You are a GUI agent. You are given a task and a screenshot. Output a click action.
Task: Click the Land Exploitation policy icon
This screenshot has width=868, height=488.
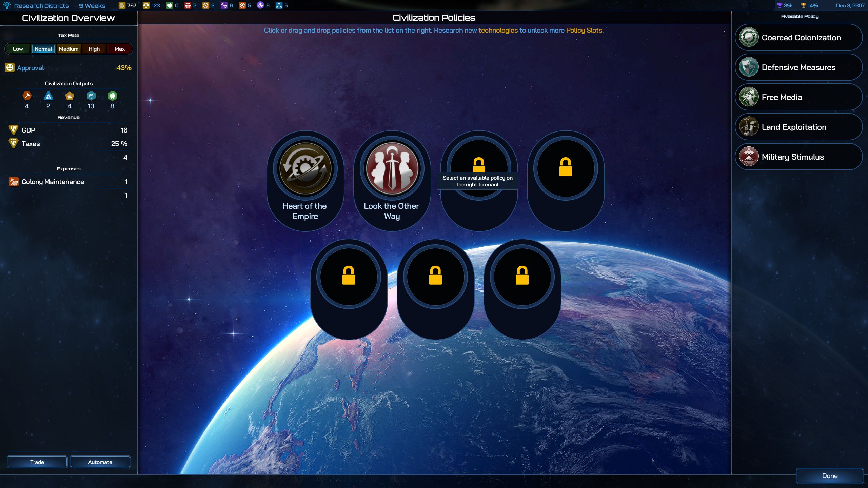click(x=749, y=127)
